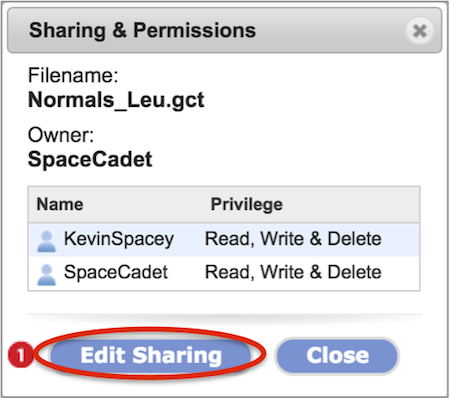Click empty area below the permissions table
Image resolution: width=450 pixels, height=398 pixels.
[224, 302]
